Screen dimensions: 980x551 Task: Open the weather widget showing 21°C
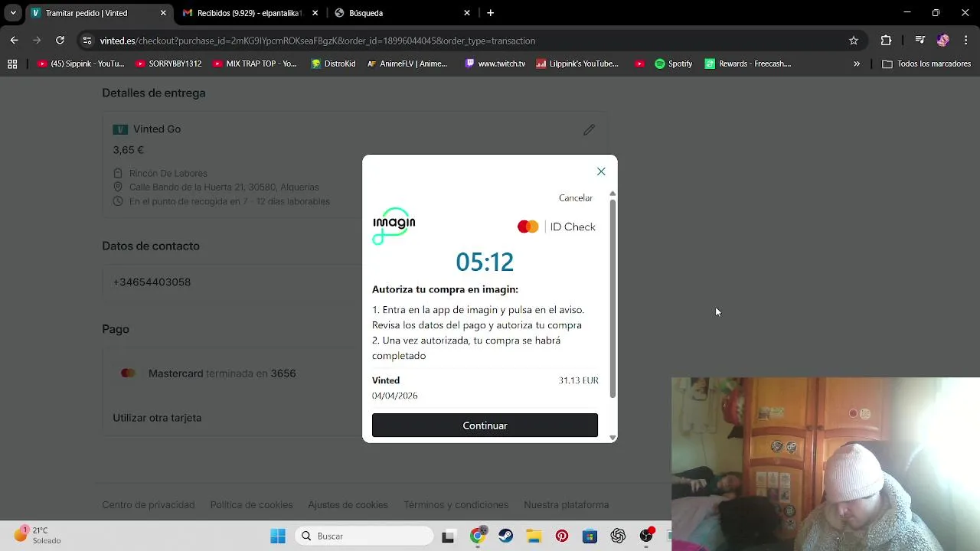pyautogui.click(x=38, y=535)
